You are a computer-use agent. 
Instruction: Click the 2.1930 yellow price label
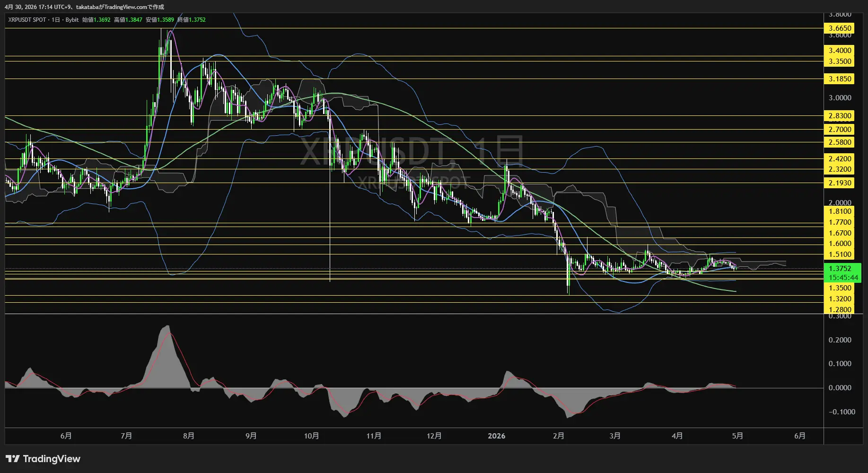point(840,183)
